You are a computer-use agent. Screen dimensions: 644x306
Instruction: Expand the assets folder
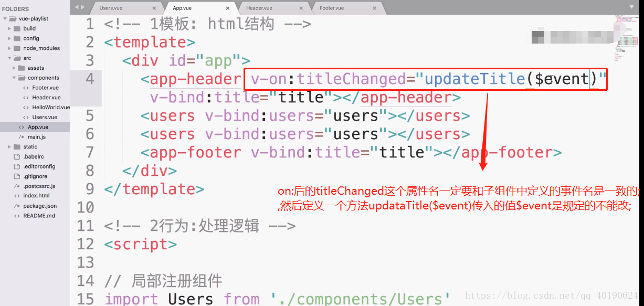[x=15, y=68]
